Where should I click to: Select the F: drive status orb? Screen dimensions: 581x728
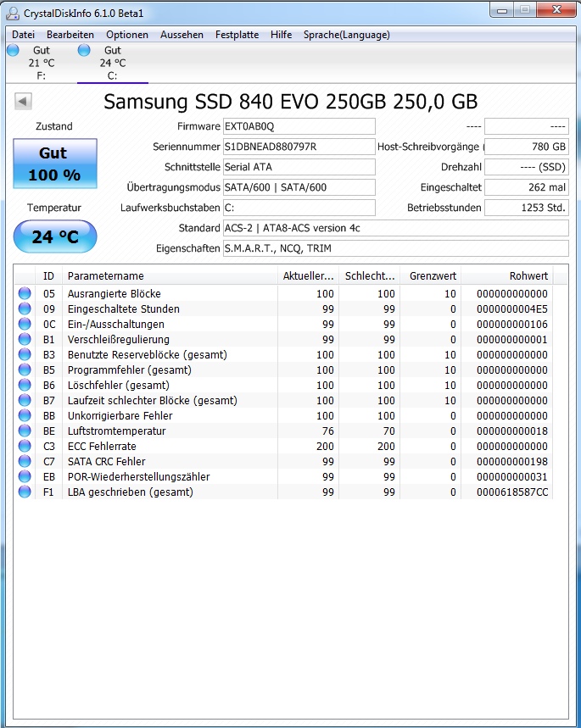click(x=13, y=50)
